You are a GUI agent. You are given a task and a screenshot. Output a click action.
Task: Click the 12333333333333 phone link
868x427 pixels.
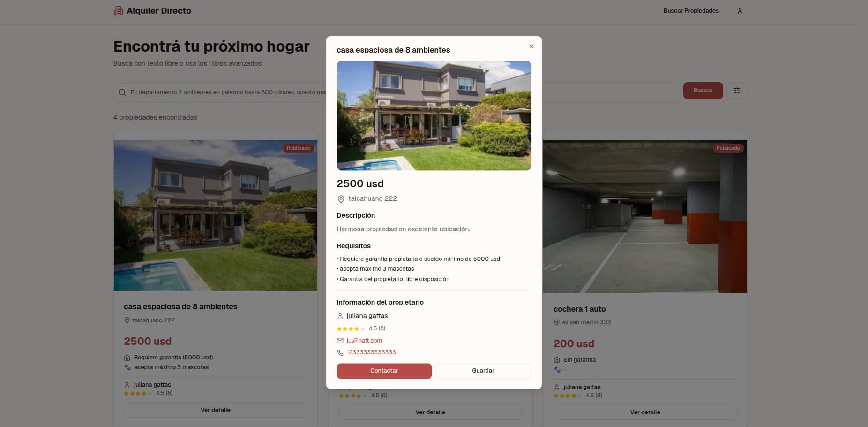click(371, 352)
